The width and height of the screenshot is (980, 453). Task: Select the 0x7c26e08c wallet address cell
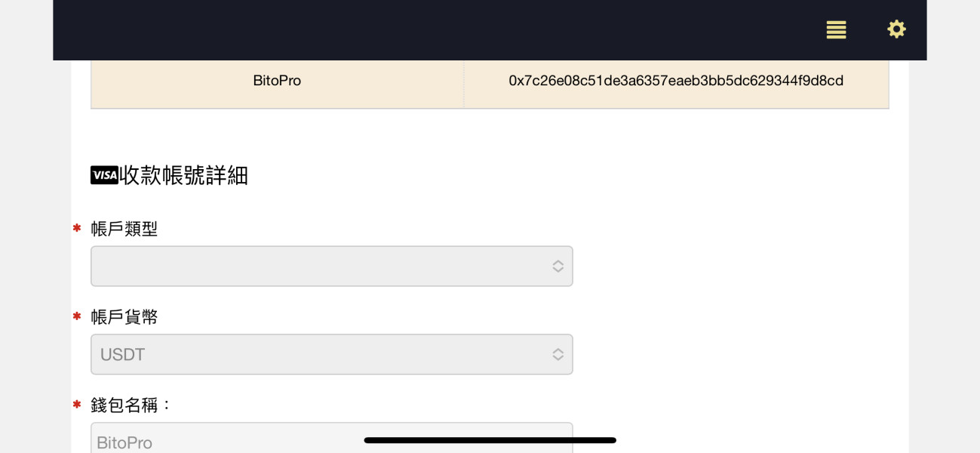(676, 81)
